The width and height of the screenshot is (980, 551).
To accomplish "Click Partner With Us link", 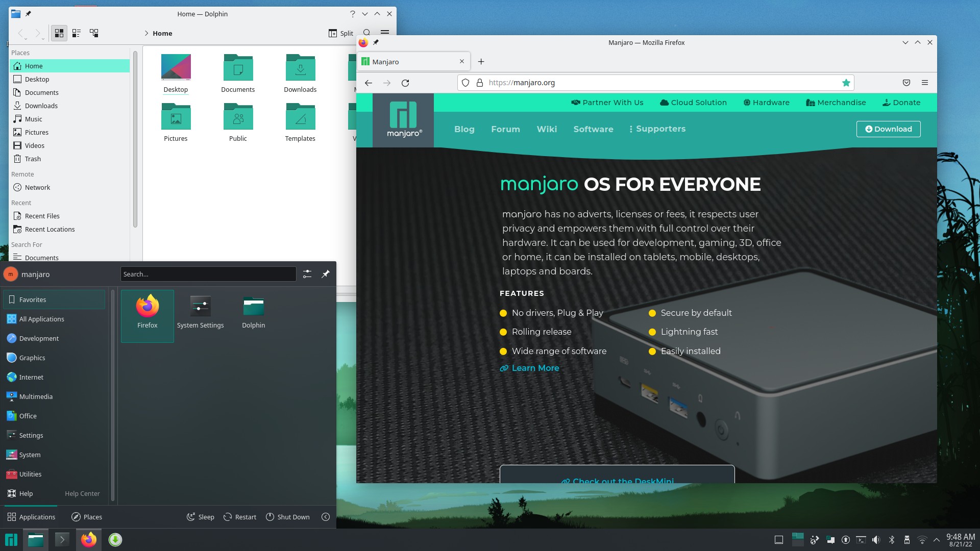I will click(x=607, y=103).
